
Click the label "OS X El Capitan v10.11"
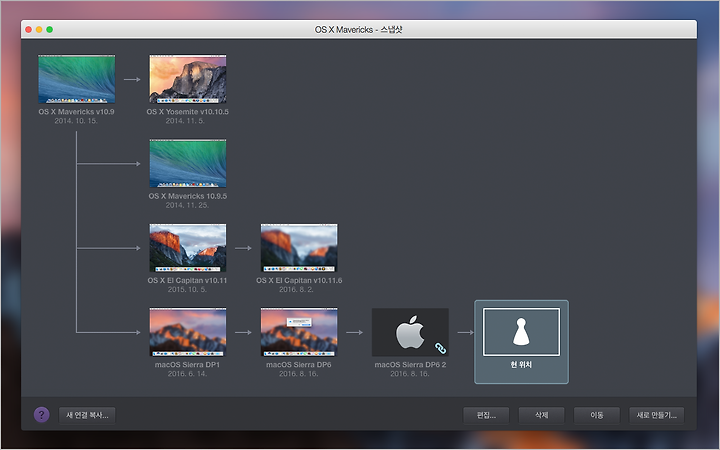pos(187,281)
